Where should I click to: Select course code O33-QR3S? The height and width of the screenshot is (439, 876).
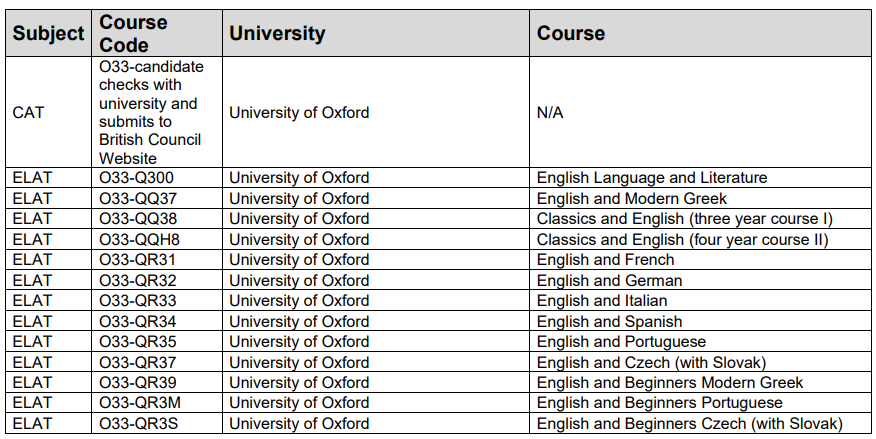(x=139, y=424)
